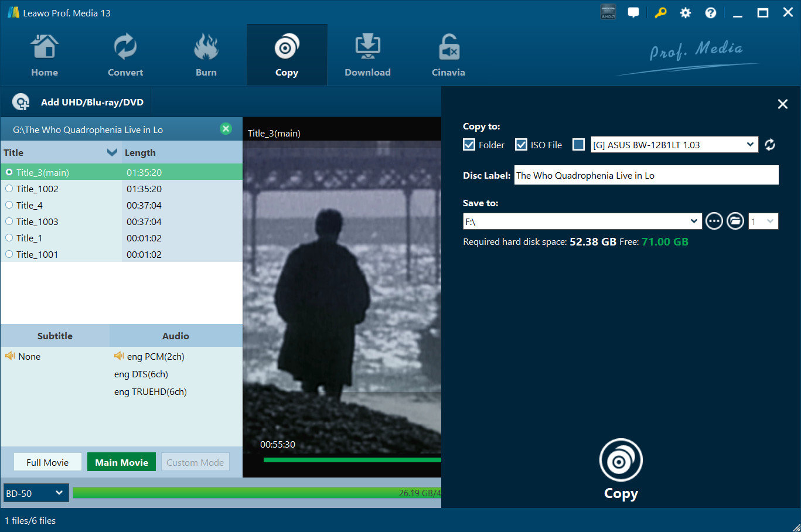The width and height of the screenshot is (801, 532).
Task: Choose eng TRUEHD(6ch) audio track
Action: [x=151, y=391]
